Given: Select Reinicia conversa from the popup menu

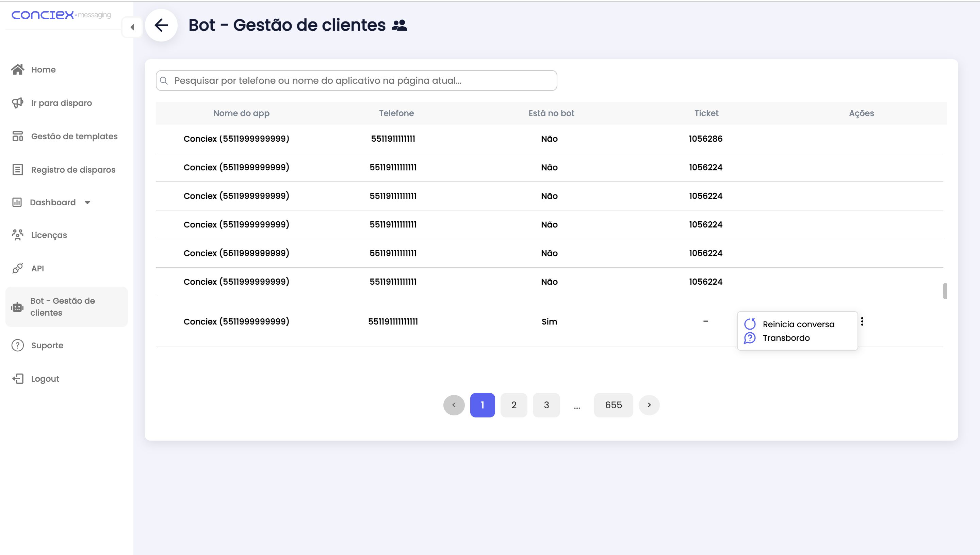Looking at the screenshot, I should point(798,324).
